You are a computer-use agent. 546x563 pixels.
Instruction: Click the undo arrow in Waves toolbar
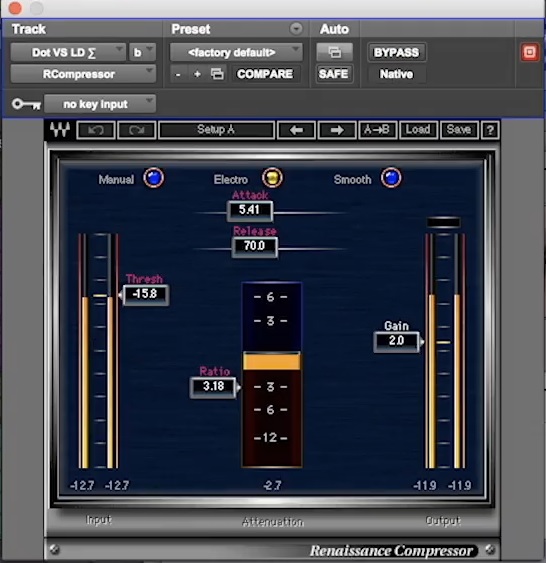[96, 130]
